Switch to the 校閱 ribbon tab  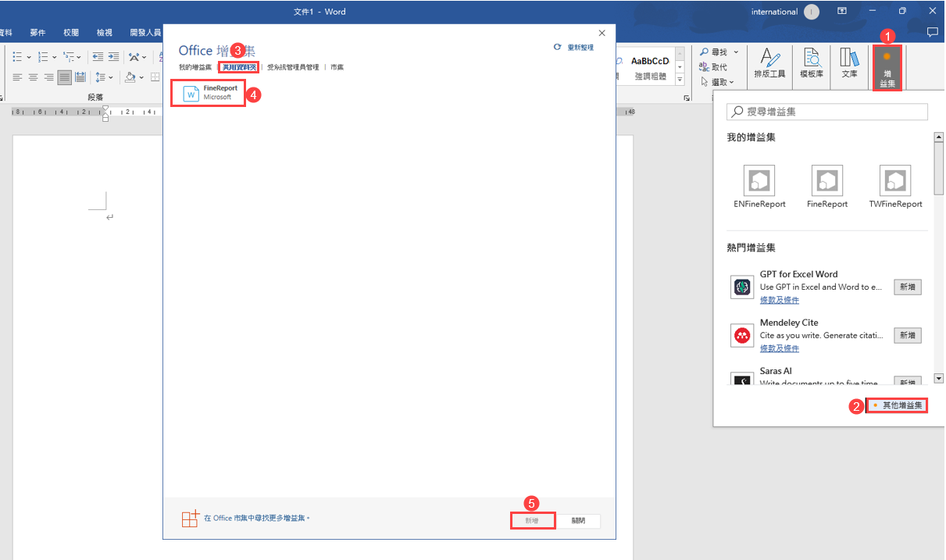[70, 32]
